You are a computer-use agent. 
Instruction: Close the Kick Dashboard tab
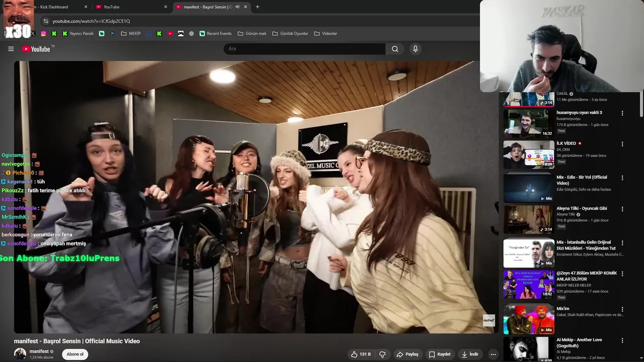(86, 7)
